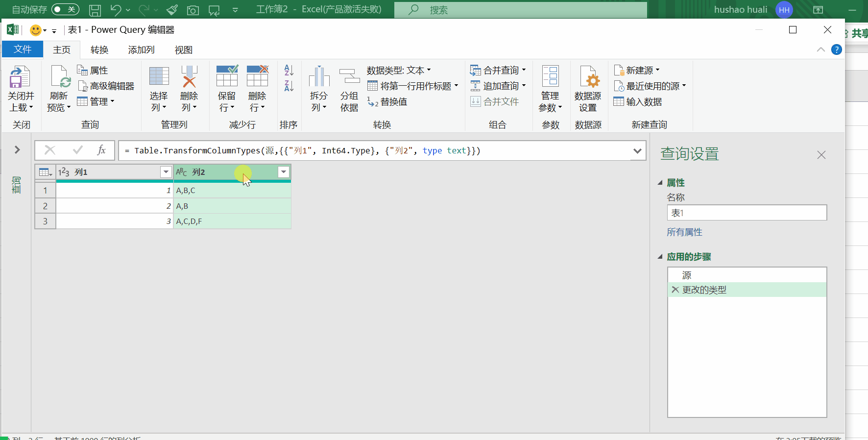The width and height of the screenshot is (868, 440).
Task: Select the 更改的类型 applied step
Action: tap(747, 290)
